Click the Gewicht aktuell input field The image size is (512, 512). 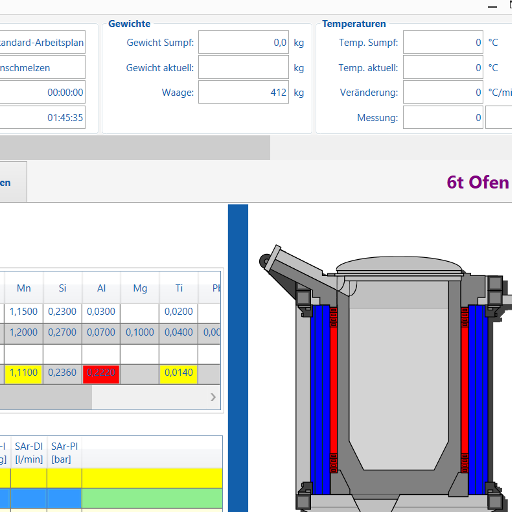243,67
